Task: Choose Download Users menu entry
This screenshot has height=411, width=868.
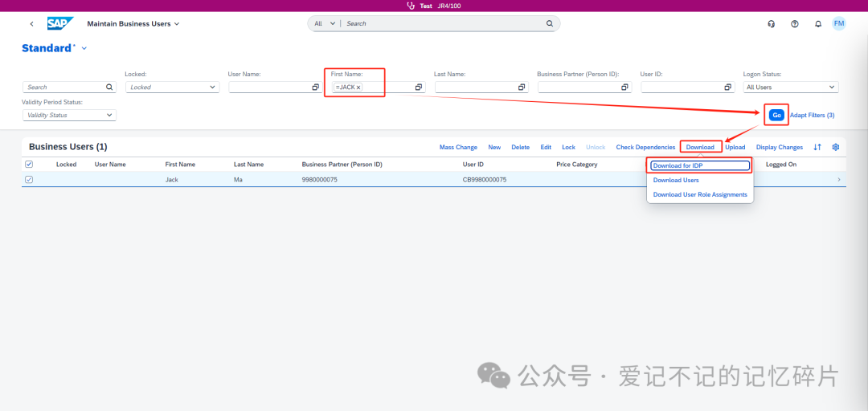Action: tap(676, 181)
